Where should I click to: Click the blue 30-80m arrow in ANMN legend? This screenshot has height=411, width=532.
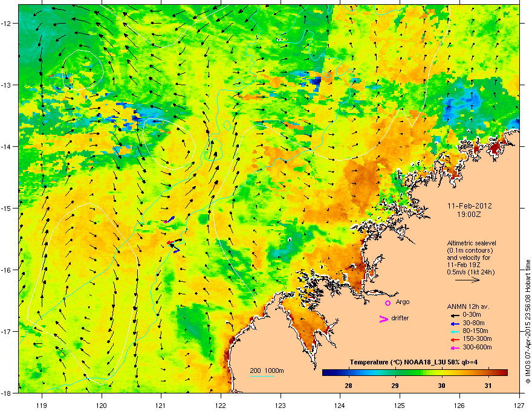coord(455,323)
